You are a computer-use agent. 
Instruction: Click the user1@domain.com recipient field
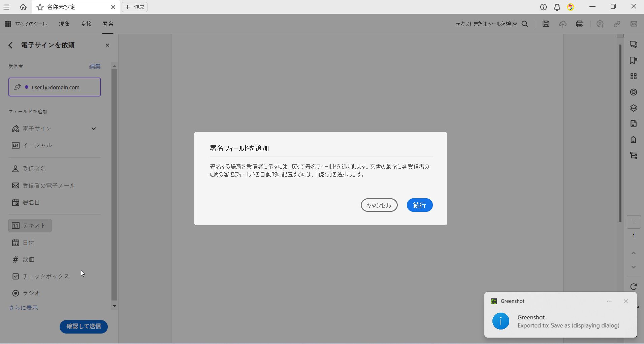[x=55, y=87]
